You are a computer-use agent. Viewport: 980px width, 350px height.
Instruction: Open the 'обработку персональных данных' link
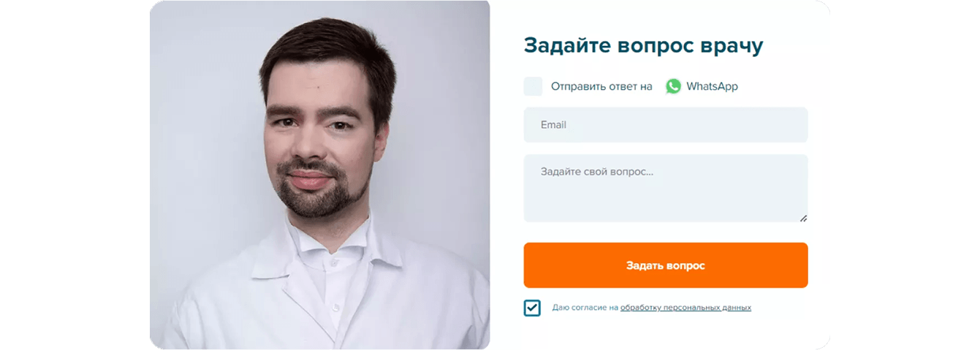coord(685,308)
